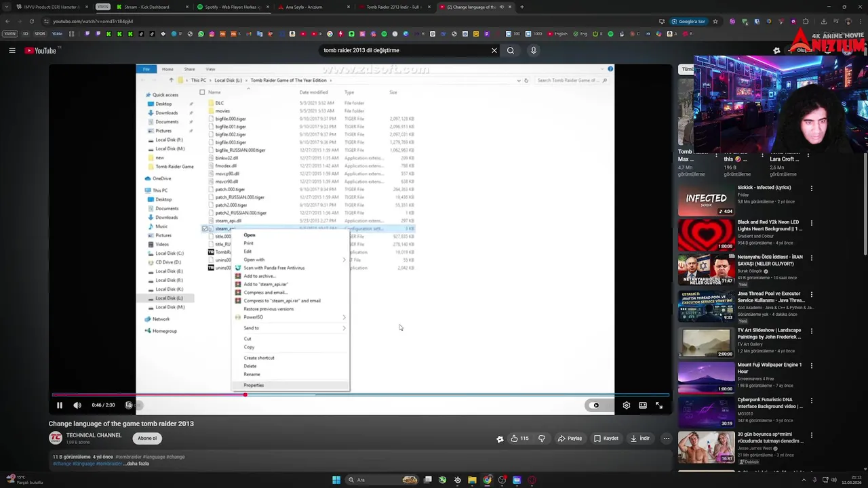Open TECHNICAL CHANNEL channel name link
Screen dimensions: 868x488
tap(94, 435)
